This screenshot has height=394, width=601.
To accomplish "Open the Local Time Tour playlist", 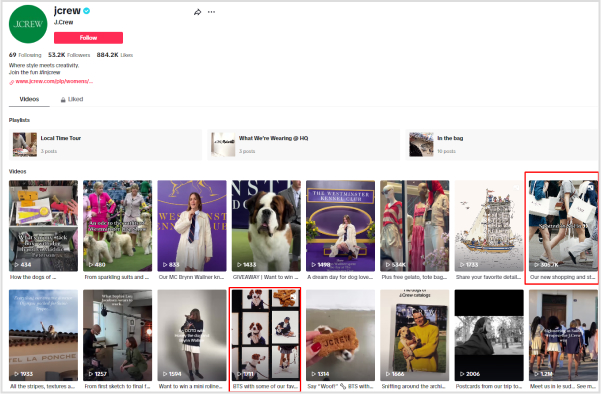I will click(x=105, y=144).
